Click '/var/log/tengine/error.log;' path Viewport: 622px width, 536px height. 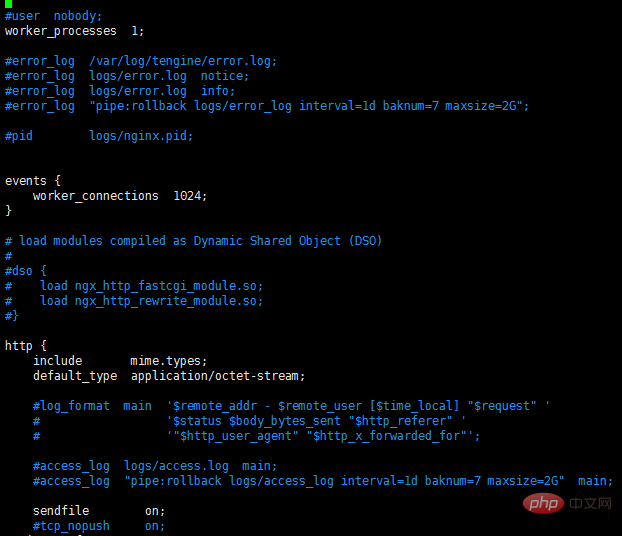183,61
